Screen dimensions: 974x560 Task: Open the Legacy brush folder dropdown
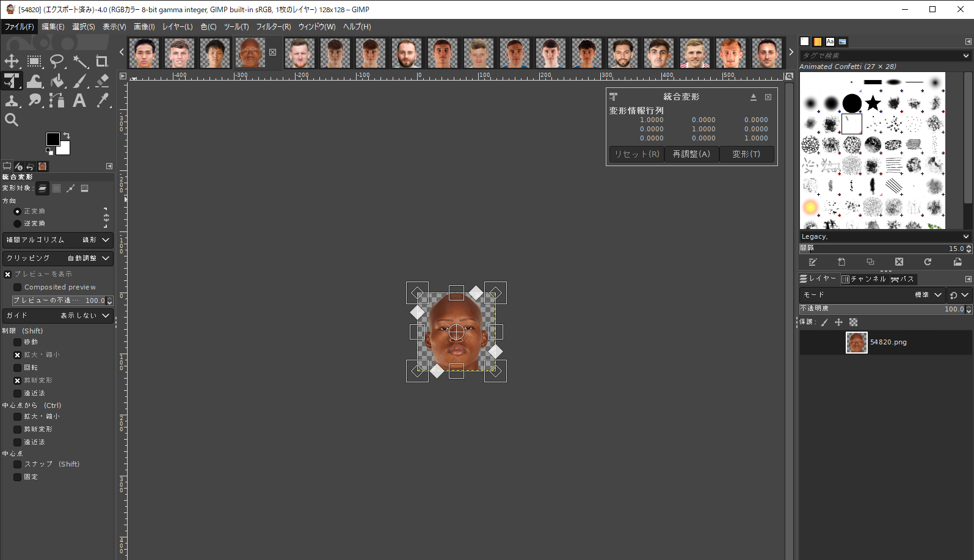point(885,236)
